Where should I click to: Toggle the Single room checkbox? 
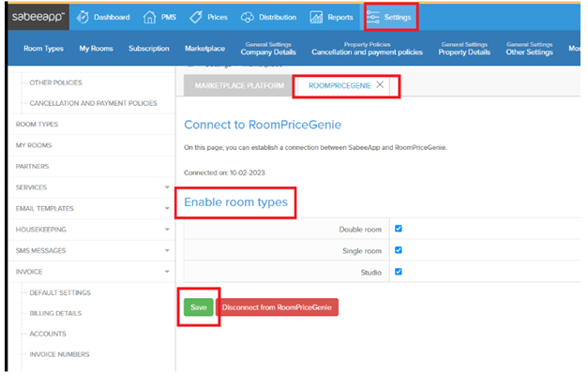pos(399,250)
